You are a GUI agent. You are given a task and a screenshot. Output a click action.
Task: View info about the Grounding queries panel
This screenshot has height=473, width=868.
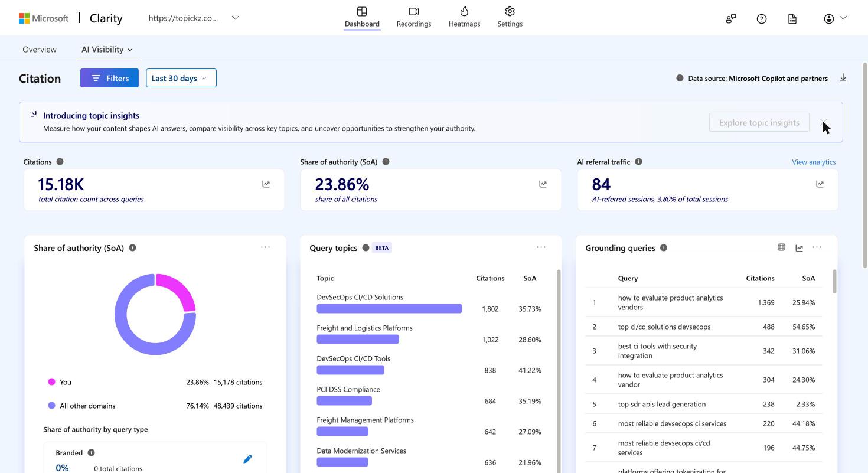tap(664, 248)
